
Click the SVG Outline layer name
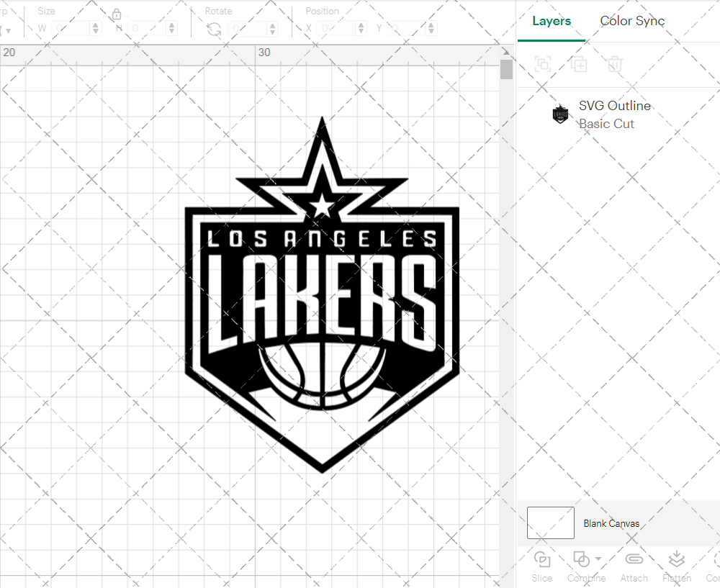615,106
